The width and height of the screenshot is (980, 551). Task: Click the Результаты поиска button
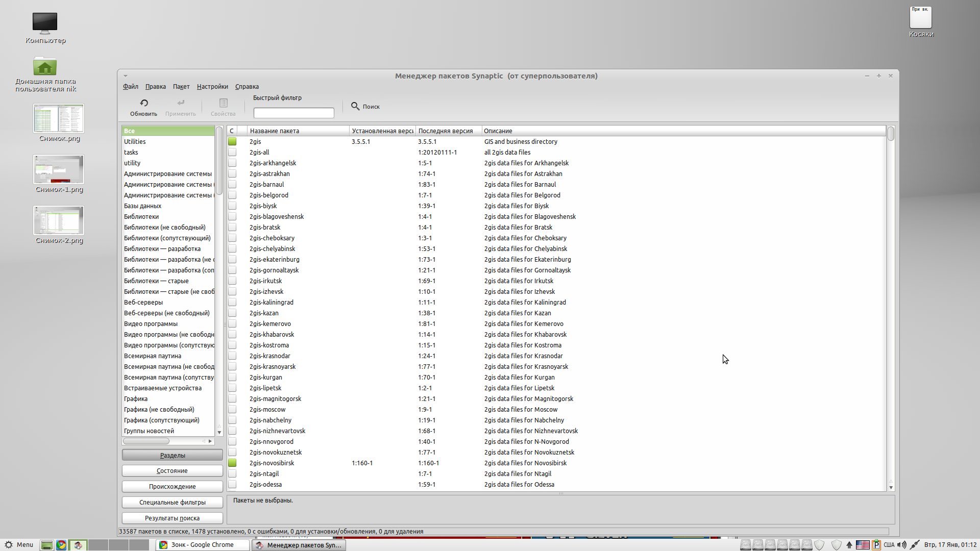point(173,518)
